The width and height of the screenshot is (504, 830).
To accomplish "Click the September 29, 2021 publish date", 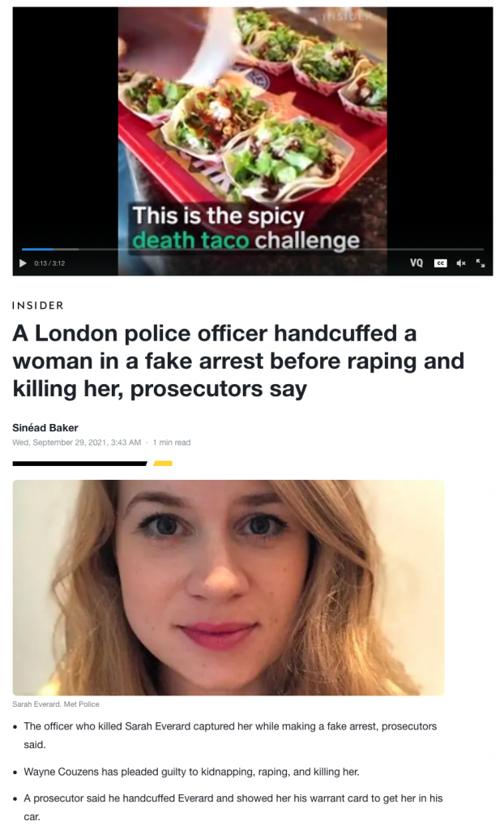I will tap(77, 443).
